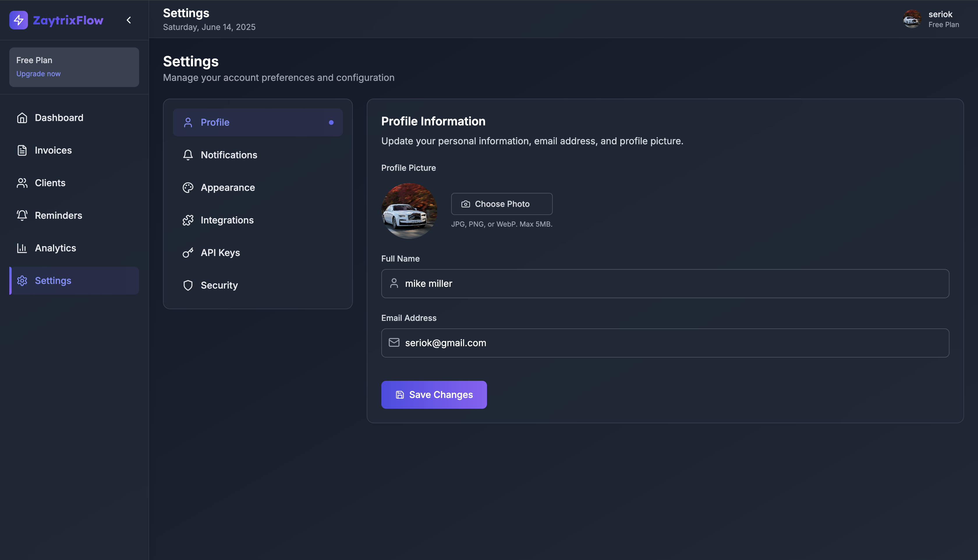Open Invoices from the sidebar
The image size is (978, 560).
pyautogui.click(x=53, y=150)
